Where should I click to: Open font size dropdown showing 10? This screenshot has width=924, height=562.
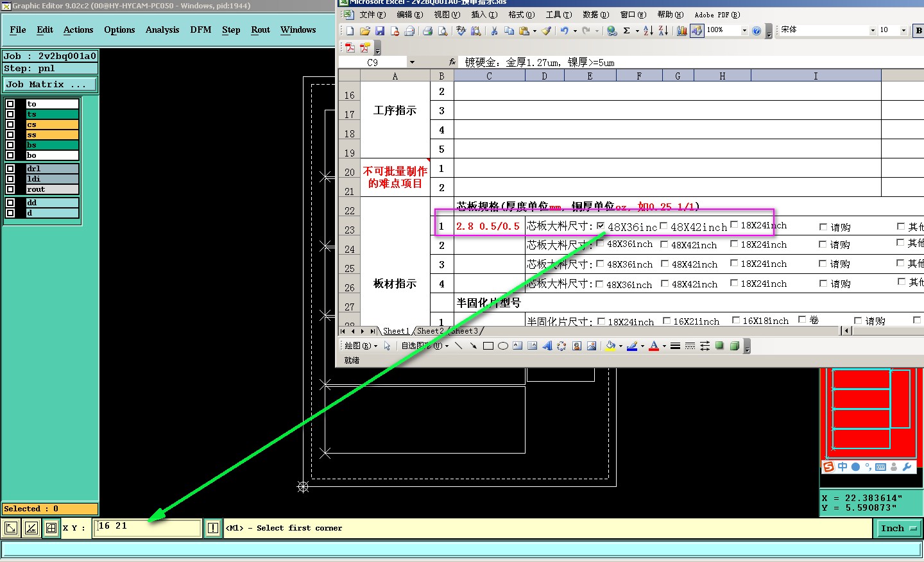coord(903,30)
